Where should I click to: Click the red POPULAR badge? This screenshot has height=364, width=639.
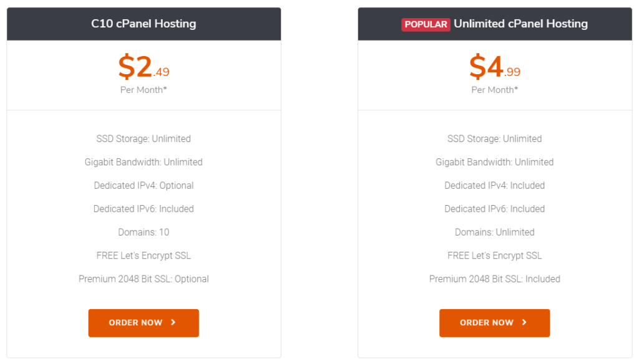pyautogui.click(x=426, y=24)
